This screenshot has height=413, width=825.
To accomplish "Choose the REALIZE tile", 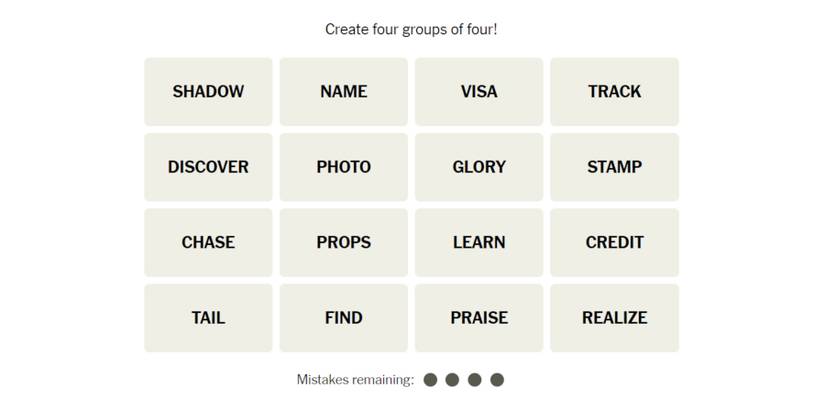I will click(x=614, y=318).
